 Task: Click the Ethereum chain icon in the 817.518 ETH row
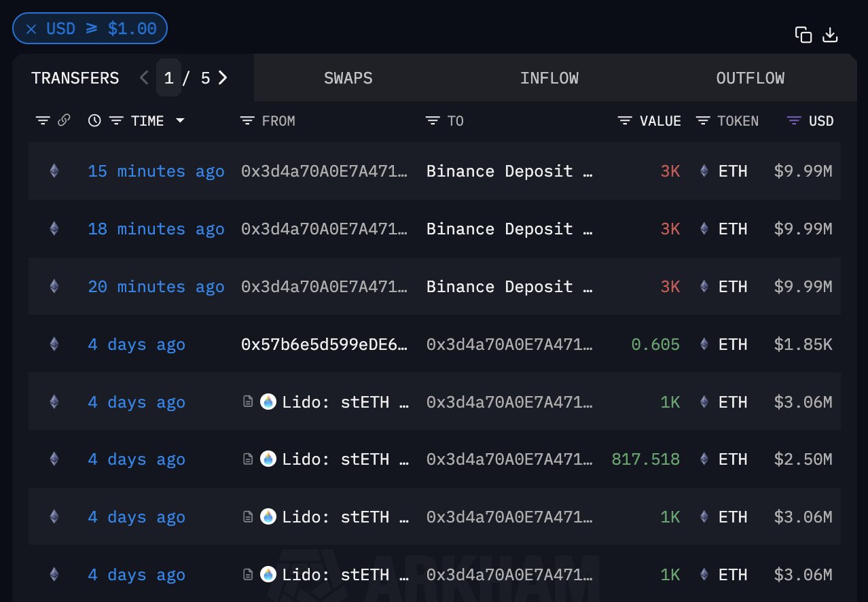coord(54,459)
